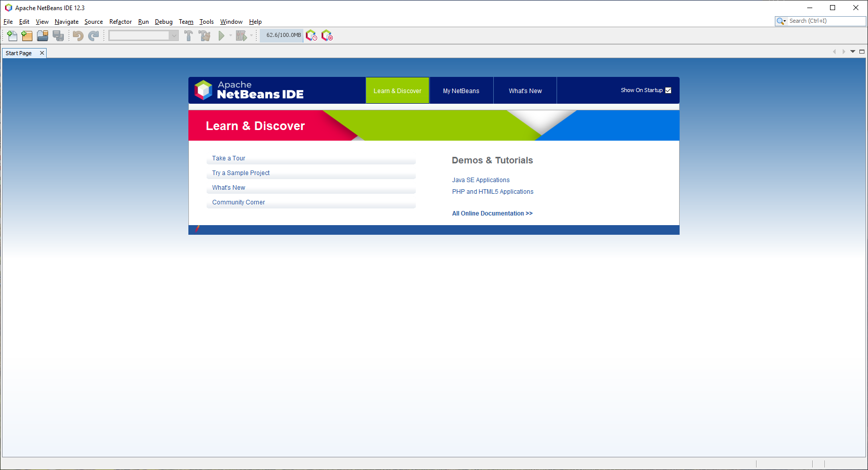868x470 pixels.
Task: Click the Profile Project icon with clock
Action: point(311,35)
